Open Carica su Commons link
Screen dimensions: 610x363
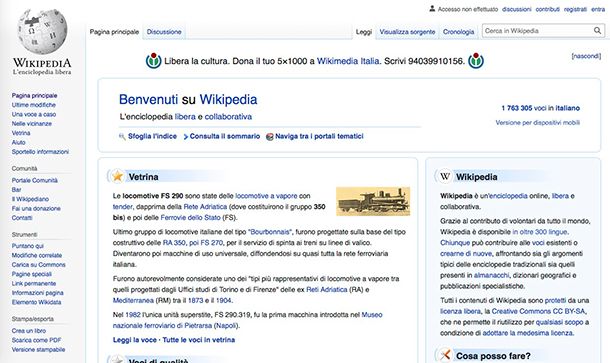[x=39, y=265]
